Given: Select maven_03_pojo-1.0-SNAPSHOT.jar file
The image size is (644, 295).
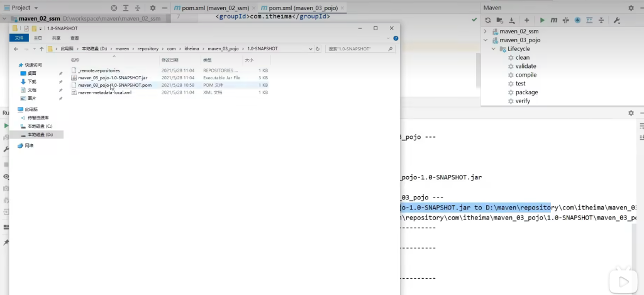Looking at the screenshot, I should [104, 77].
